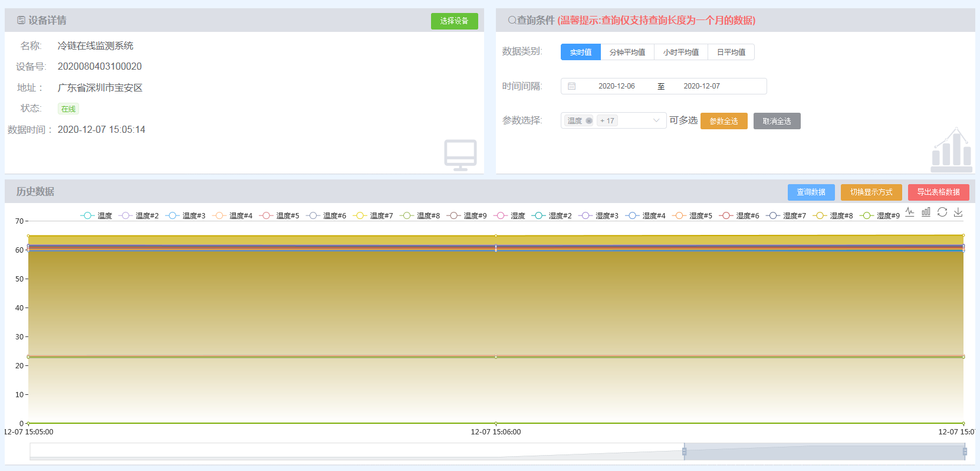
Task: Toggle the 温度#2 legend series
Action: [139, 216]
